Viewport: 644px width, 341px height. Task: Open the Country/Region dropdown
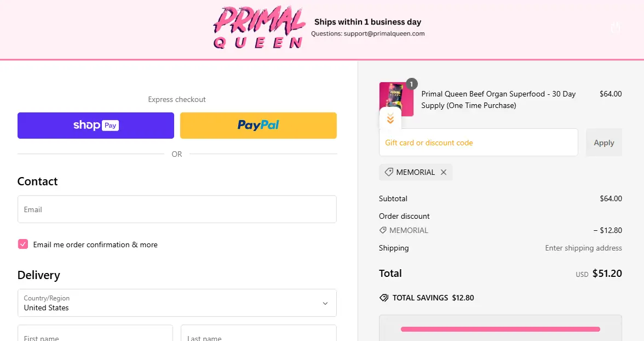point(176,303)
